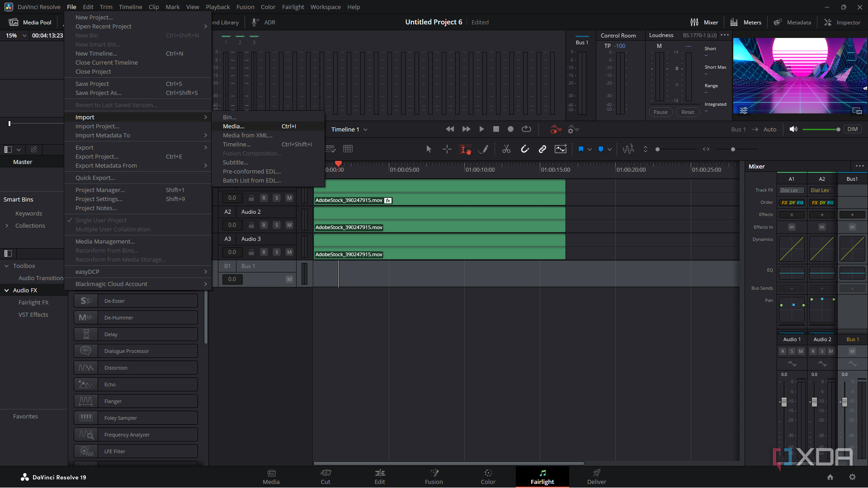Image resolution: width=868 pixels, height=488 pixels.
Task: Select the De-Esser audio effect
Action: point(136,300)
